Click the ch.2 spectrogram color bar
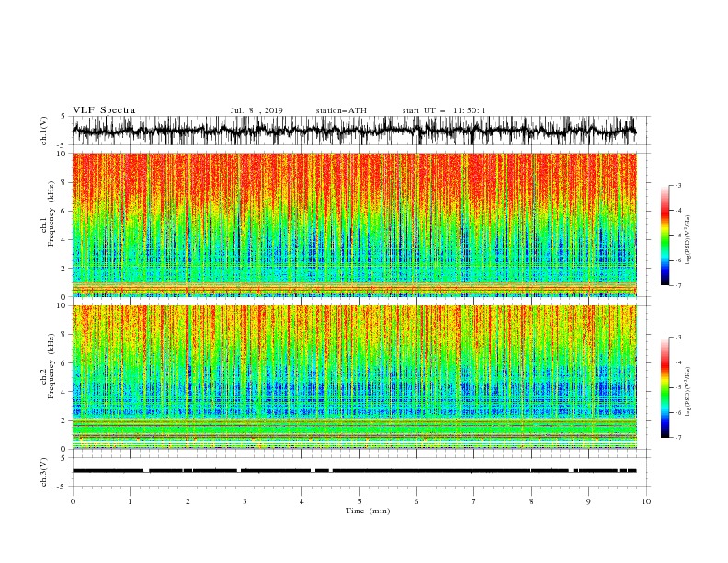This screenshot has width=728, height=563. pyautogui.click(x=665, y=387)
